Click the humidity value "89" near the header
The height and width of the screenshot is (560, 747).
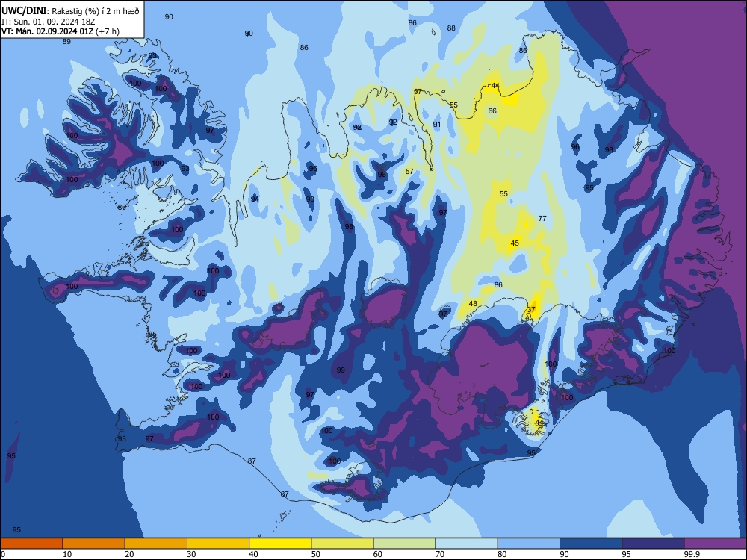click(x=66, y=41)
